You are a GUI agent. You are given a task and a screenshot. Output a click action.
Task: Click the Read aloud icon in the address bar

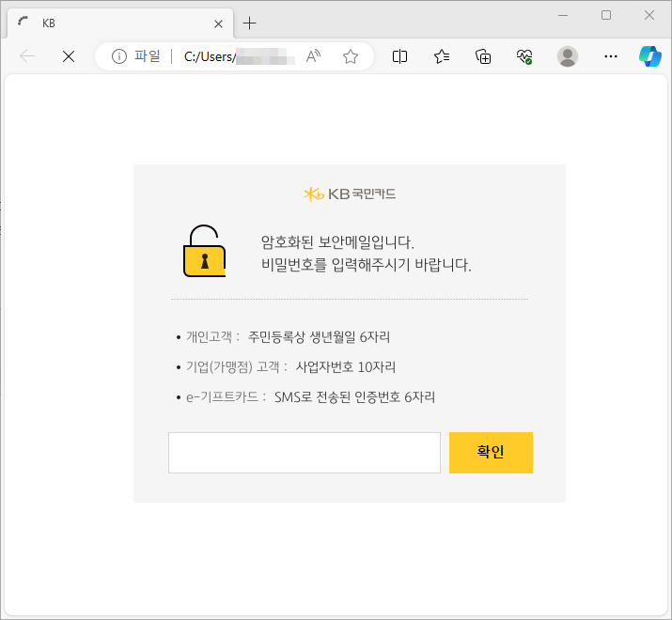(313, 56)
